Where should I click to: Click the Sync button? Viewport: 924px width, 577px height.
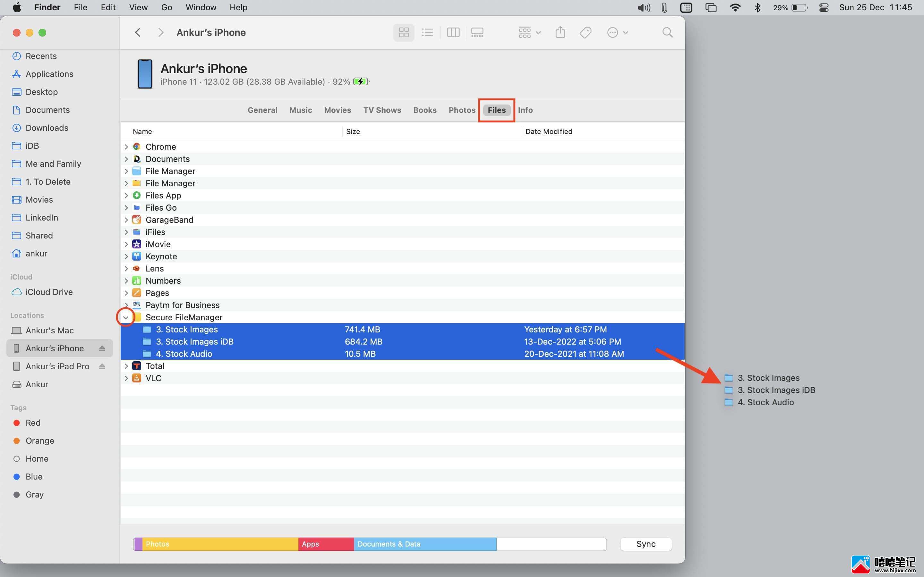646,544
